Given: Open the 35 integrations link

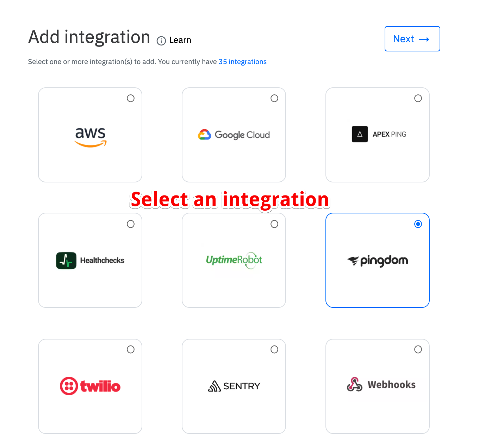Looking at the screenshot, I should coord(243,62).
